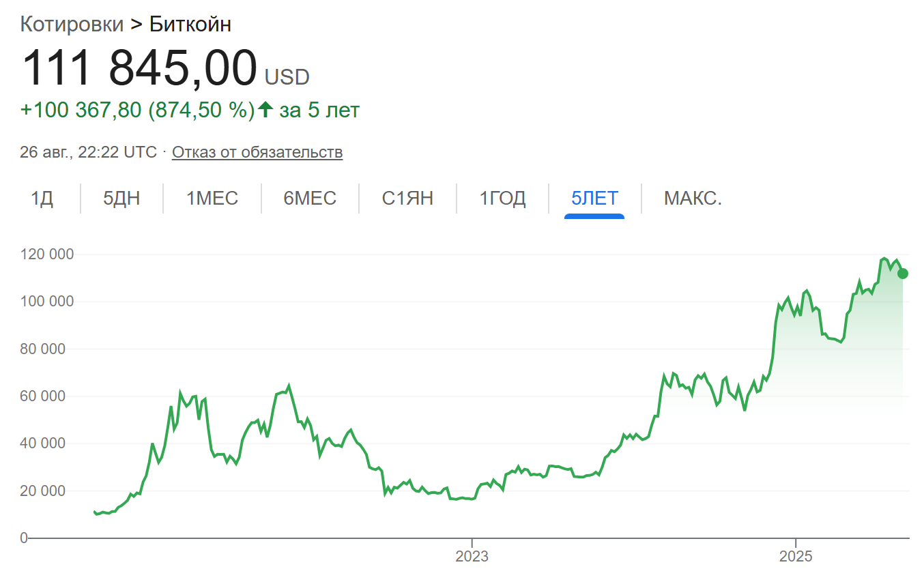Switch to the 5ДН range tab
This screenshot has width=924, height=569.
121,199
